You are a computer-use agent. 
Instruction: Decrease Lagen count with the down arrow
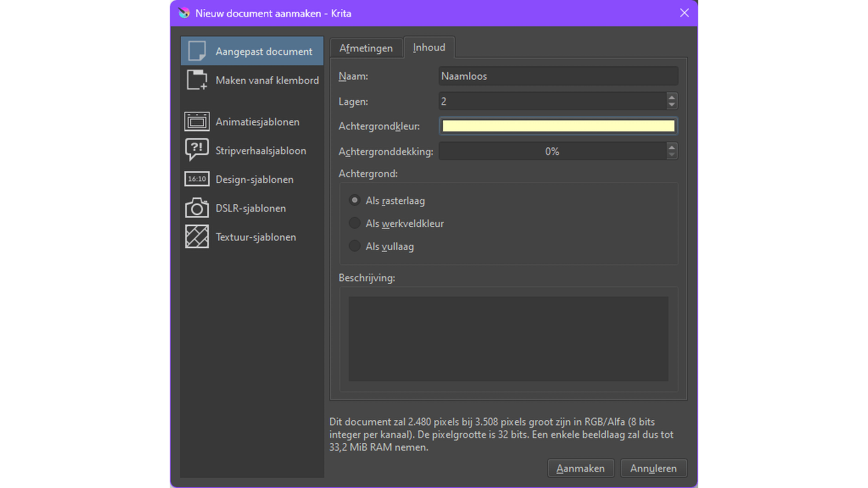[x=671, y=105]
